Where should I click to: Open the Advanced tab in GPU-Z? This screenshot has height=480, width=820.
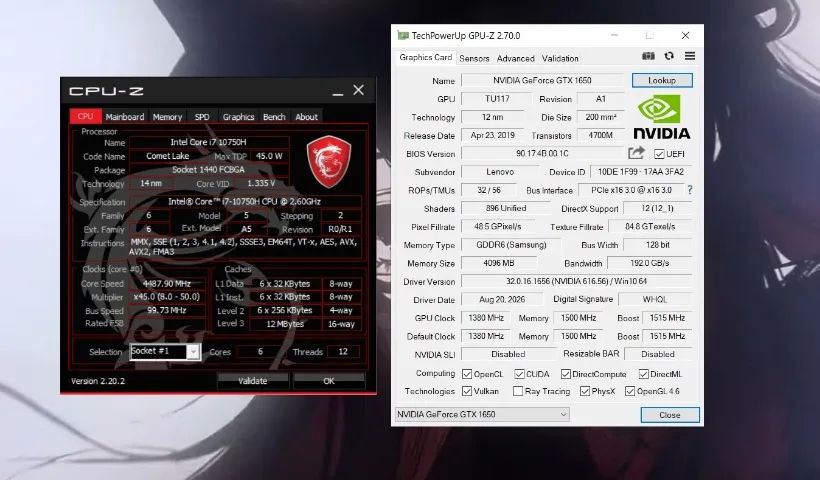pos(516,59)
